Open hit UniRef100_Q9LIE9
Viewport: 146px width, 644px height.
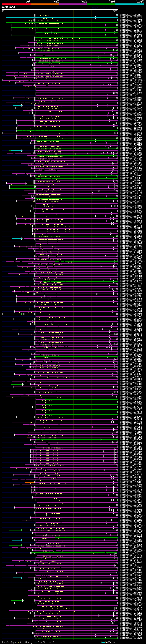[131, 15]
